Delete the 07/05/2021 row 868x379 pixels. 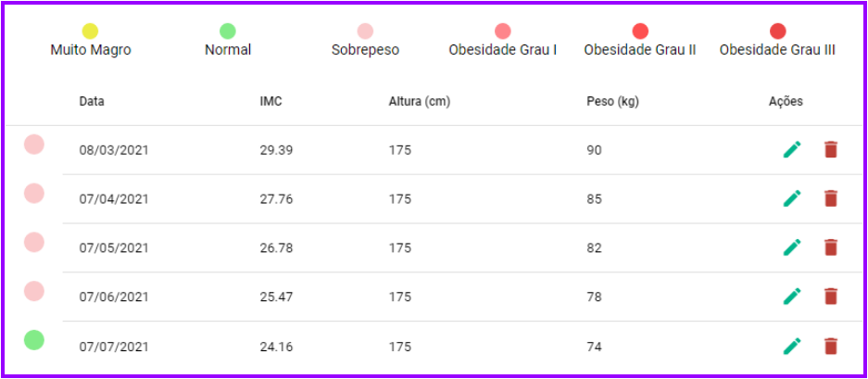831,247
